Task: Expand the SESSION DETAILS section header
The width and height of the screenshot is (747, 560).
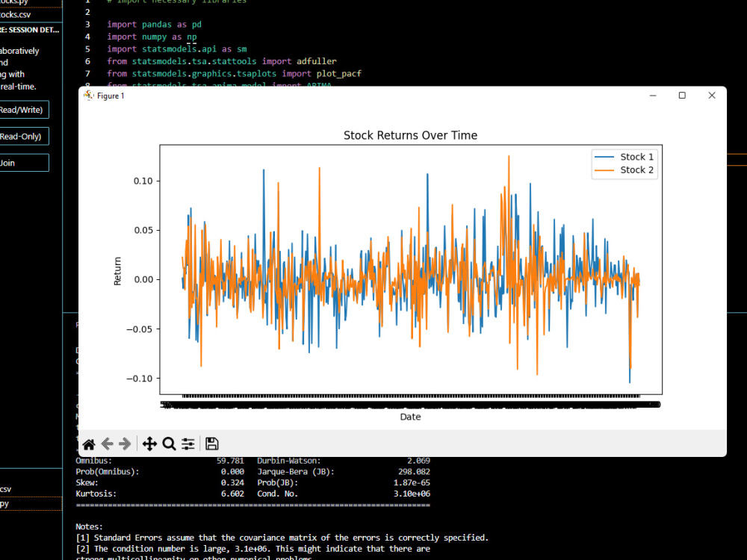Action: [30, 30]
